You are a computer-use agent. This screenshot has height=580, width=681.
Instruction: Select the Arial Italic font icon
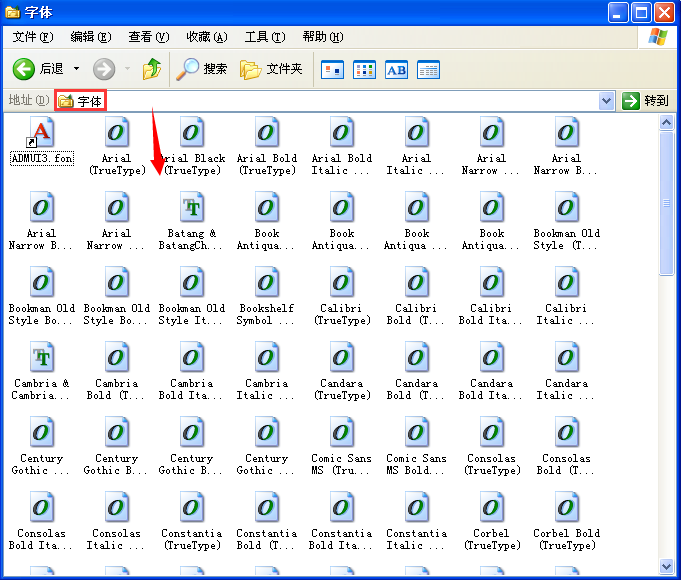click(x=416, y=146)
